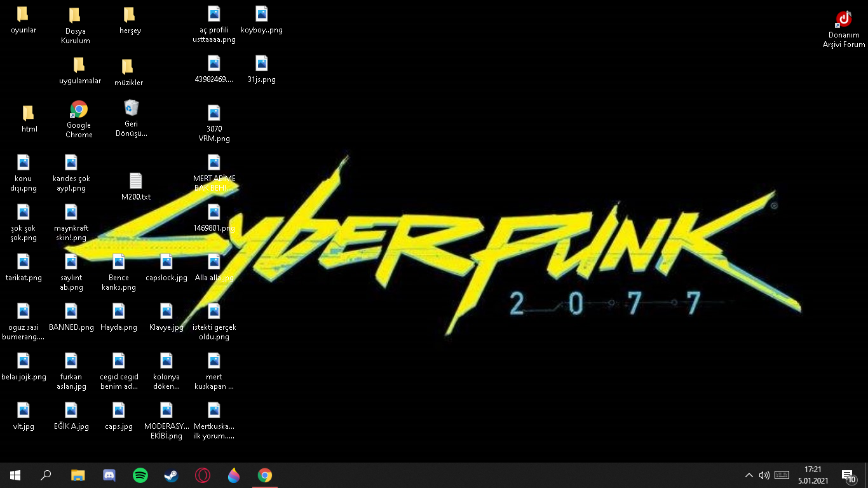Screen dimensions: 868x488
Task: Open File Explorer from the taskbar
Action: (x=78, y=475)
